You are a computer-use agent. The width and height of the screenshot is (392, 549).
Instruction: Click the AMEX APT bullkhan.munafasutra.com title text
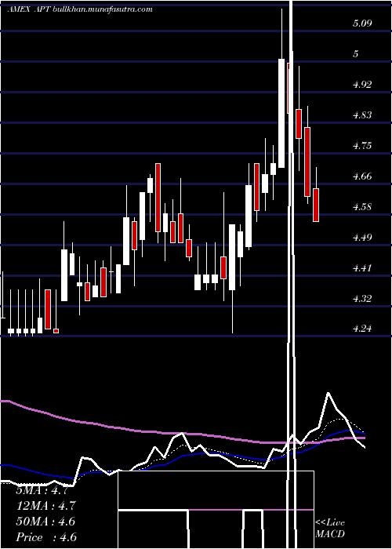80,9
